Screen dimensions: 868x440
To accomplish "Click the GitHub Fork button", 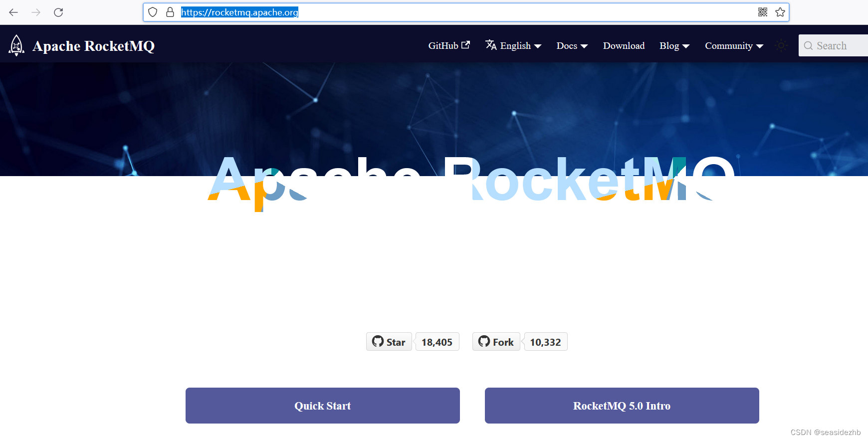I will coord(496,342).
